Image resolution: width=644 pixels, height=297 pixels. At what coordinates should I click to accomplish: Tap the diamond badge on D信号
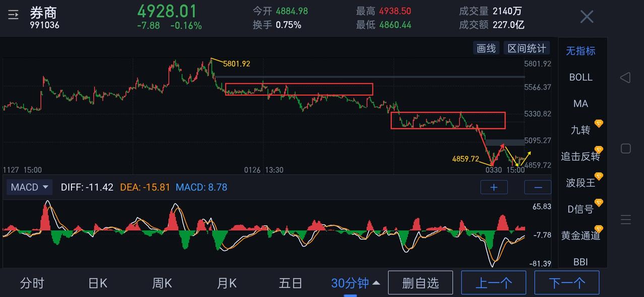tap(599, 202)
